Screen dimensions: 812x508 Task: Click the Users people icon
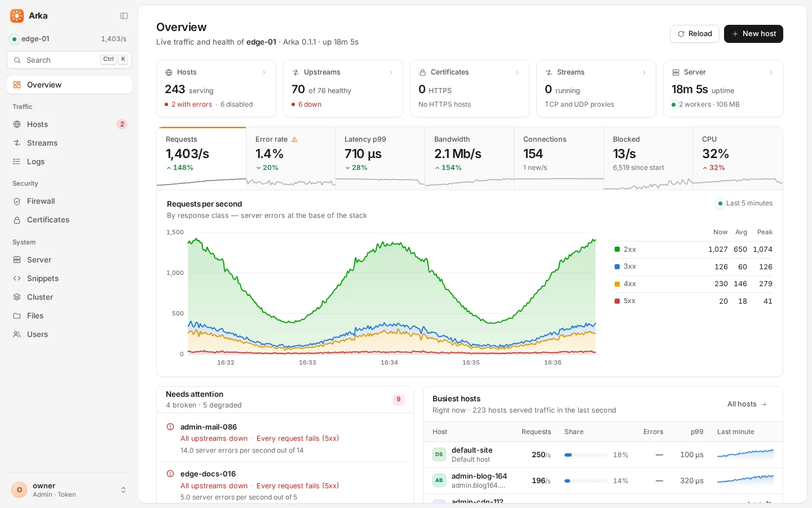click(x=17, y=334)
